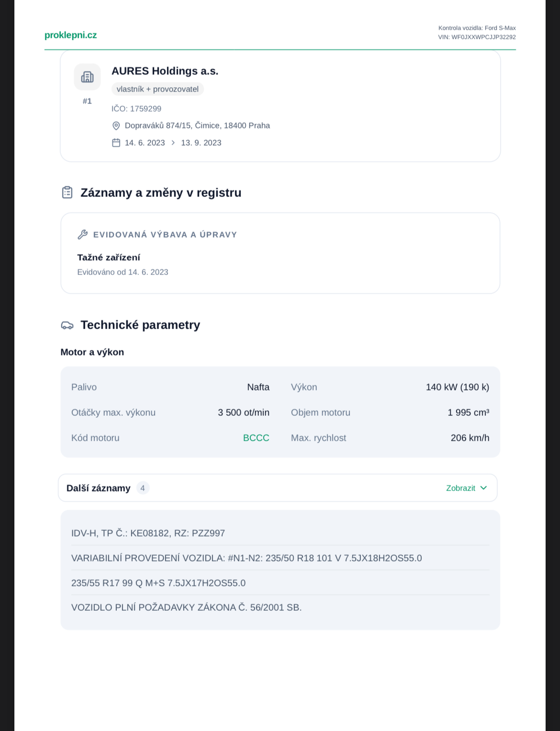Screen dimensions: 560x731
Task: Click AURES Holdings a.s. owner name
Action: 165,71
